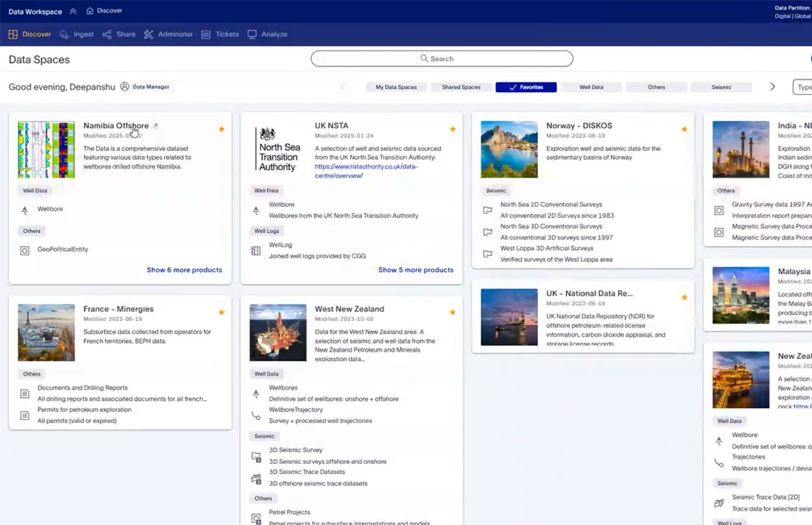Expand Show 5 more products in UK NSTA
Screen dimensions: 812x525
pyautogui.click(x=416, y=270)
